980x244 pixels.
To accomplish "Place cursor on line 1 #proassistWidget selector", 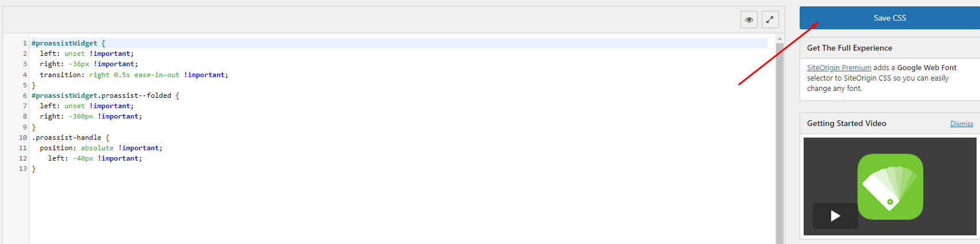I will click(64, 43).
